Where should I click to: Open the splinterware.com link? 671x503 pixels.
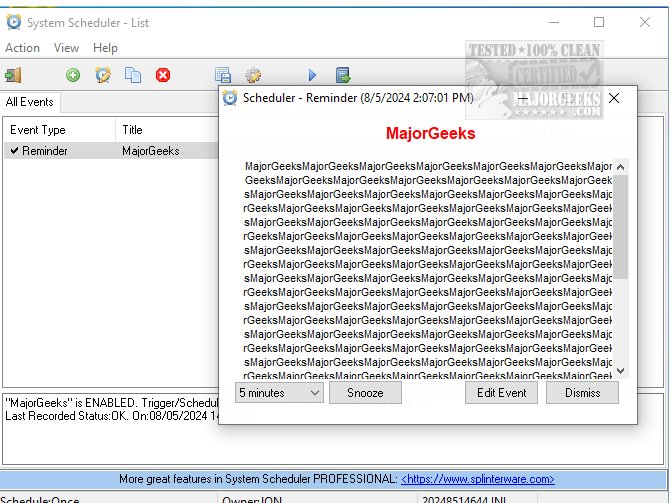click(478, 479)
